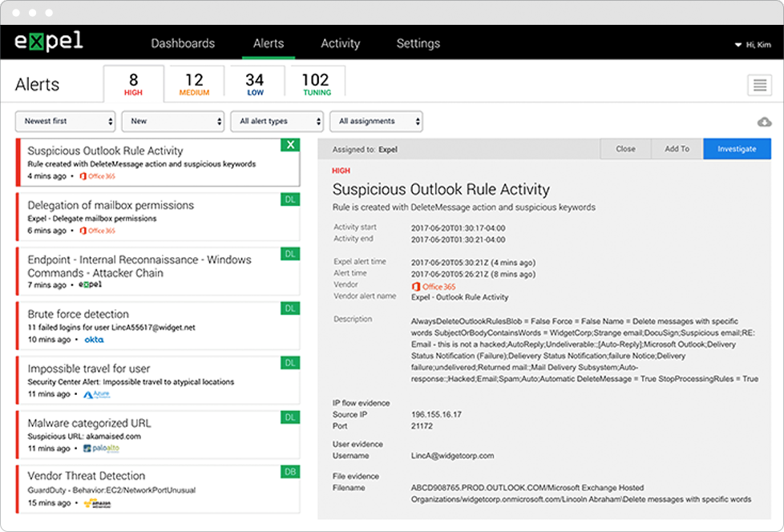Click Office 365 icon in Suspicious Outlook list alert
Viewport: 784px width, 532px height.
point(98,176)
